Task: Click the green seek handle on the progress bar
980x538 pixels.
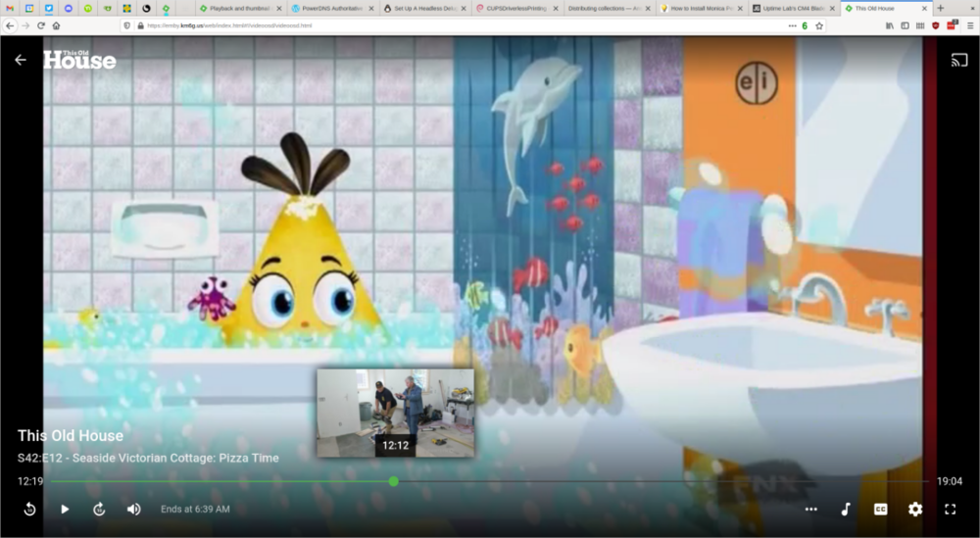Action: coord(393,481)
